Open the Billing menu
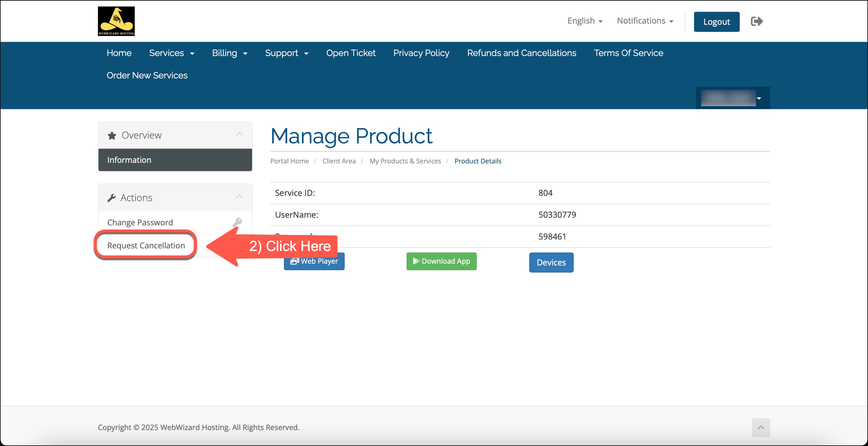Image resolution: width=868 pixels, height=446 pixels. click(229, 53)
